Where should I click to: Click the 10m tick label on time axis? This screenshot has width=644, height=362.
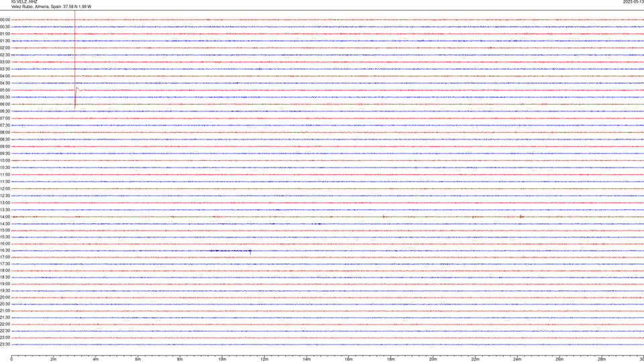222,359
